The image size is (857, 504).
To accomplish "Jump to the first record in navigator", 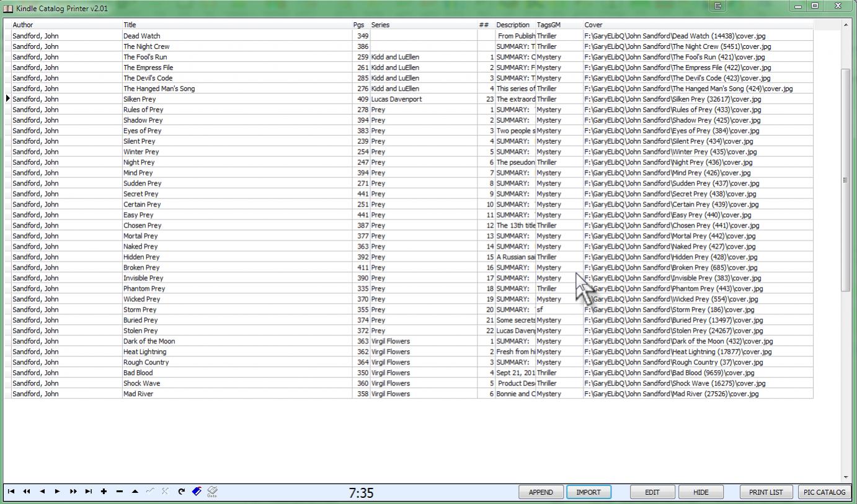I will [11, 492].
